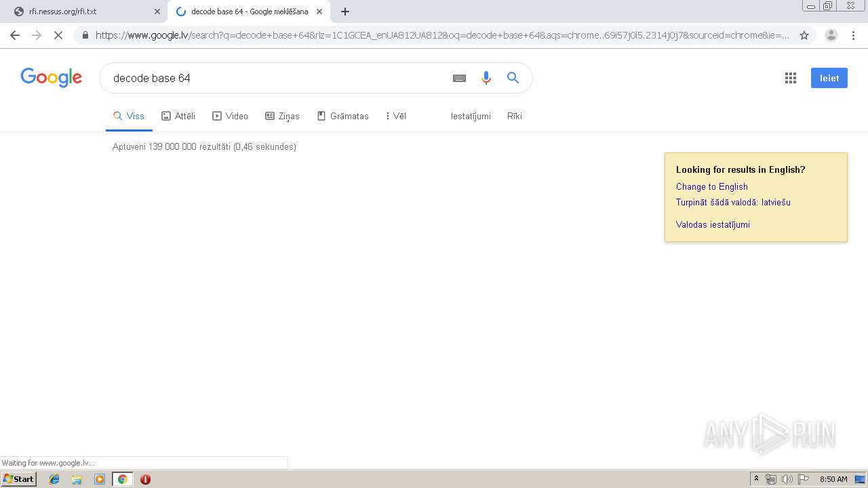Go back with browser back arrow
The height and width of the screenshot is (488, 868).
pyautogui.click(x=15, y=35)
